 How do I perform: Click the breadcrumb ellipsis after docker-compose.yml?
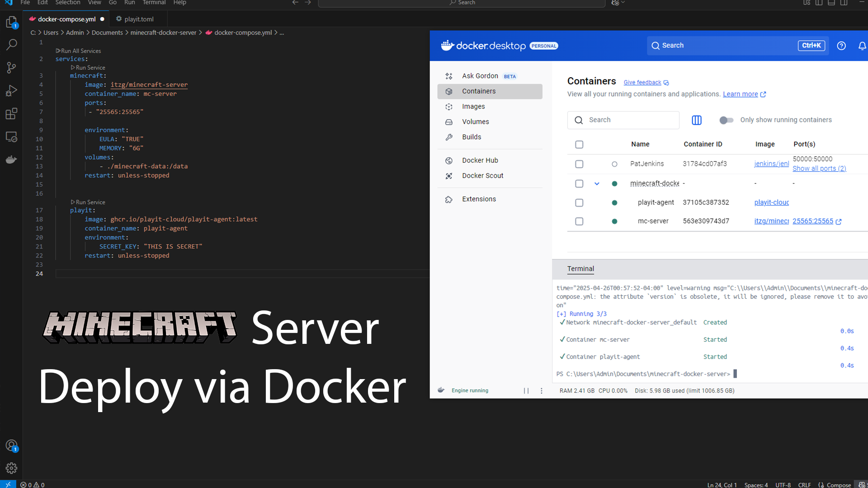pos(282,33)
